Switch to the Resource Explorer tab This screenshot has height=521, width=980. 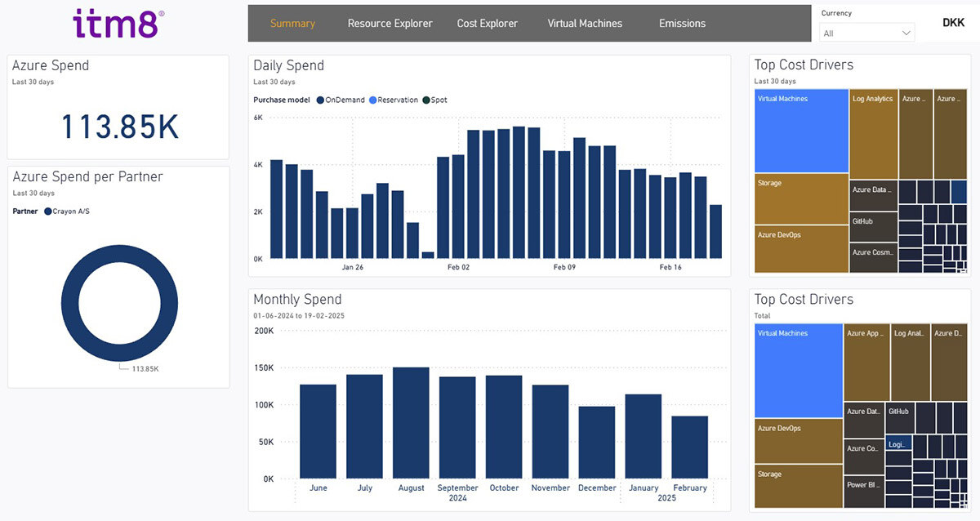coord(390,24)
